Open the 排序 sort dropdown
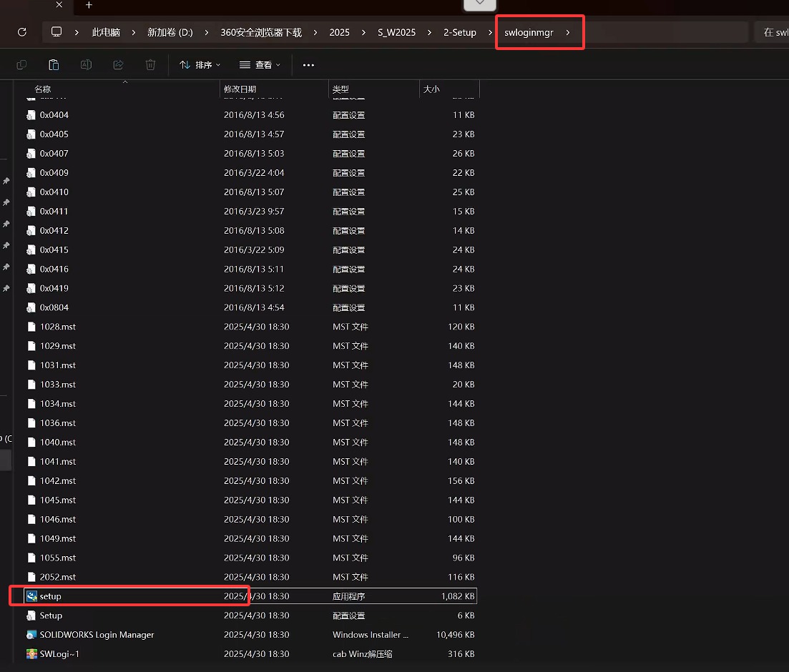 [200, 65]
